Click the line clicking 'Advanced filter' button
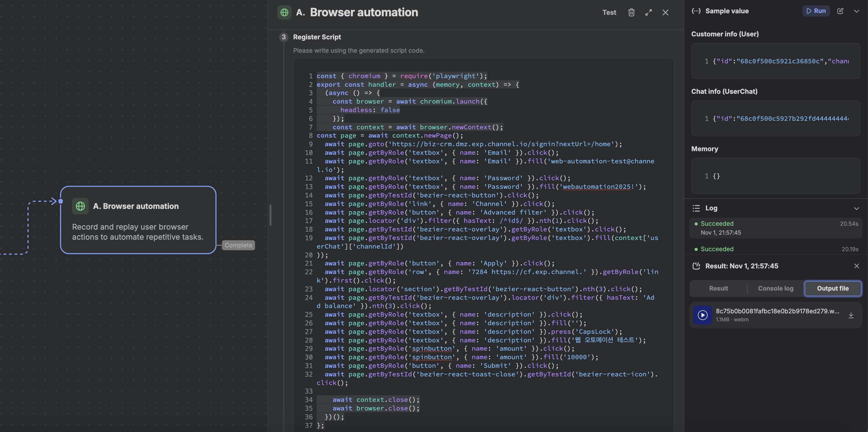 pos(460,212)
